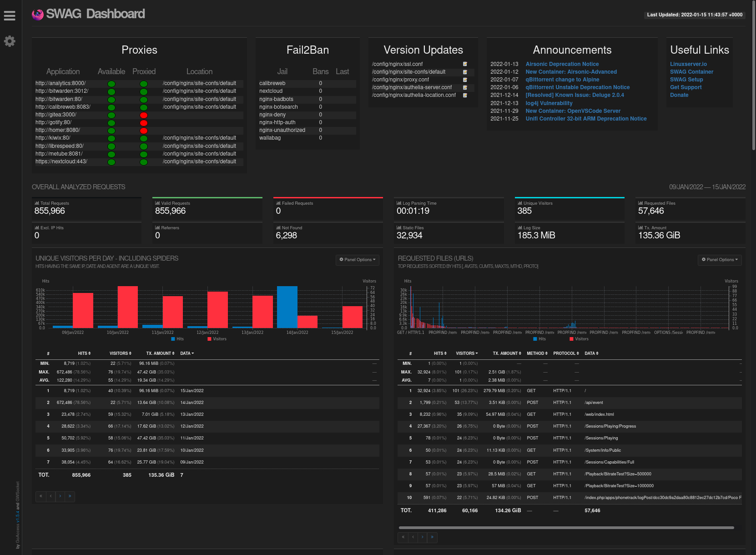Expand the DATA column dropdown in visitors table
Screen dimensions: 756x555
pos(187,353)
